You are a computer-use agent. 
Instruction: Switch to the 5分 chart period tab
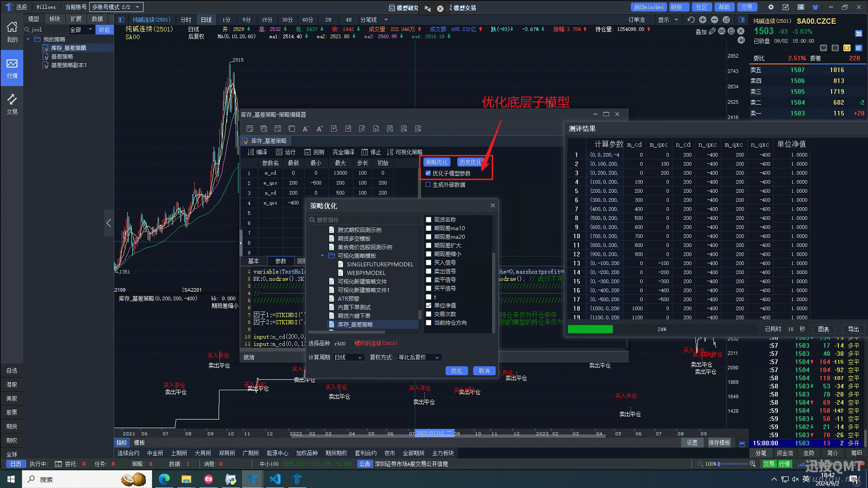coord(247,20)
